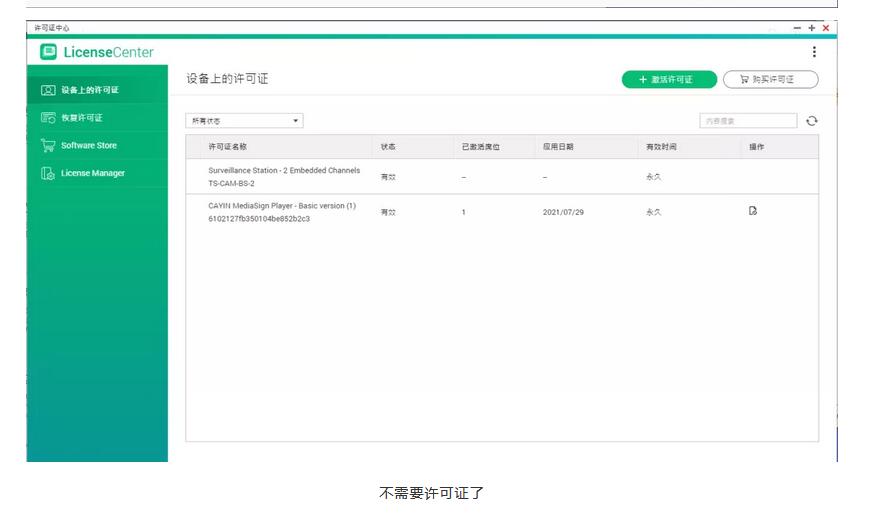Open the 所有状态 status filter dropdown
Screen dimensions: 869x524
tap(244, 120)
